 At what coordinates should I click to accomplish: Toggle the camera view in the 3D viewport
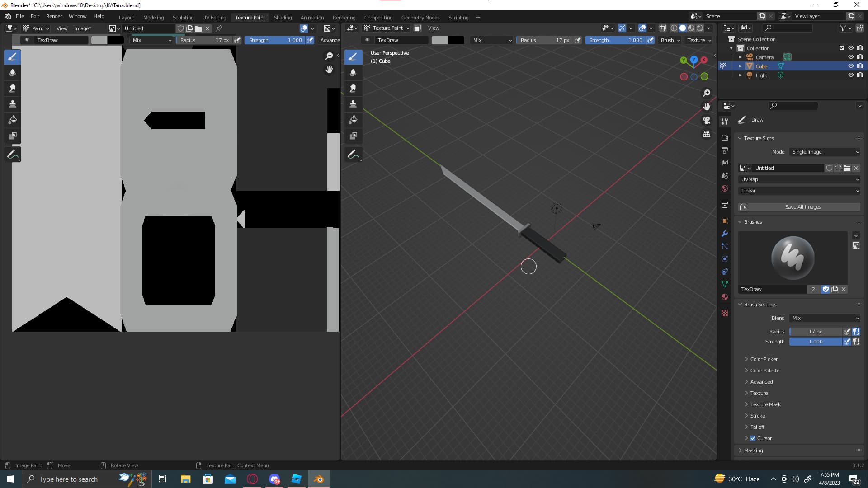coord(707,120)
